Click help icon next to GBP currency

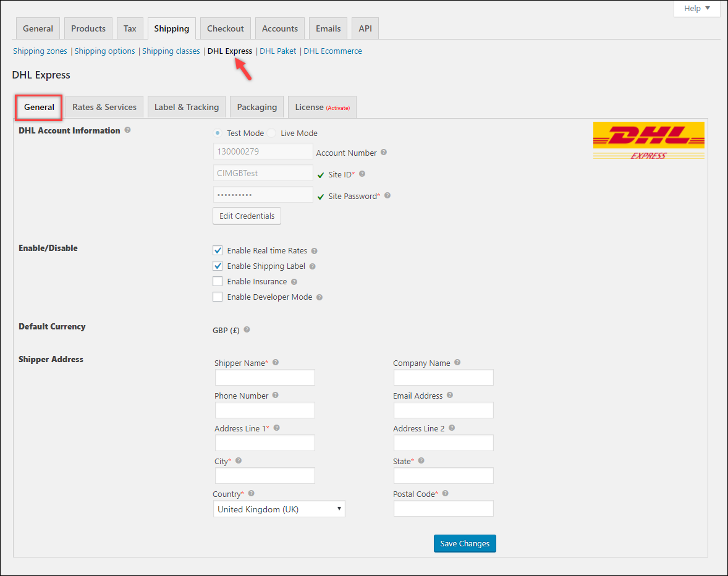pyautogui.click(x=247, y=329)
